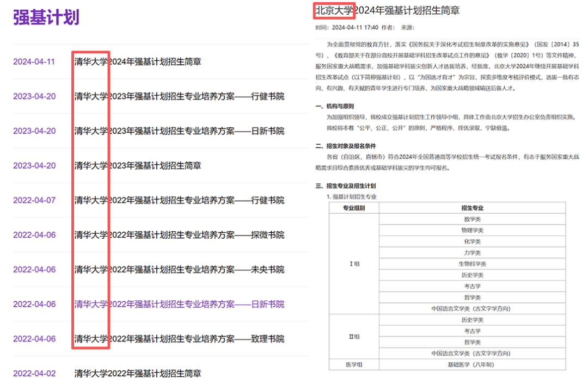Click the date beside 2022 探微书院 entry
588x378 pixels.
pyautogui.click(x=34, y=235)
